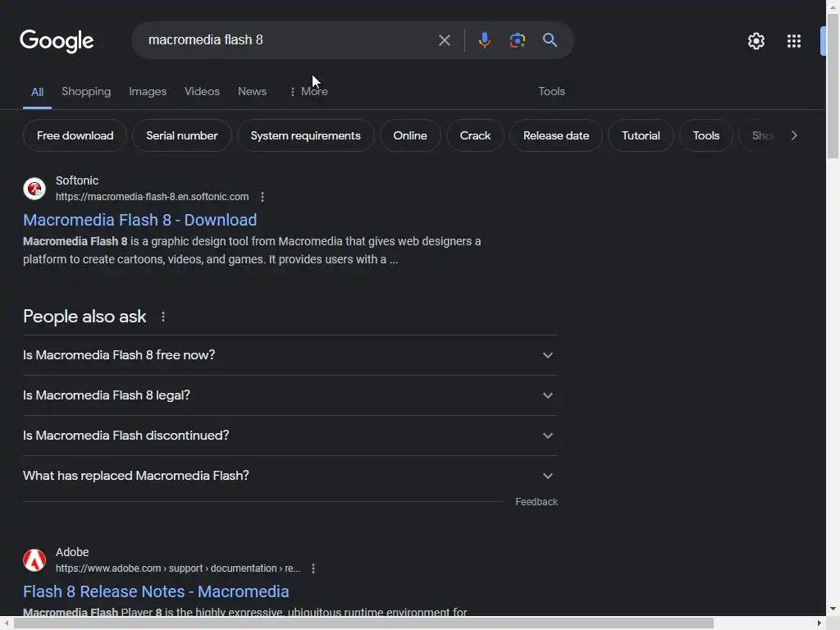Click the horizontal scrollbar thumb
Image resolution: width=840 pixels, height=630 pixels.
click(363, 623)
